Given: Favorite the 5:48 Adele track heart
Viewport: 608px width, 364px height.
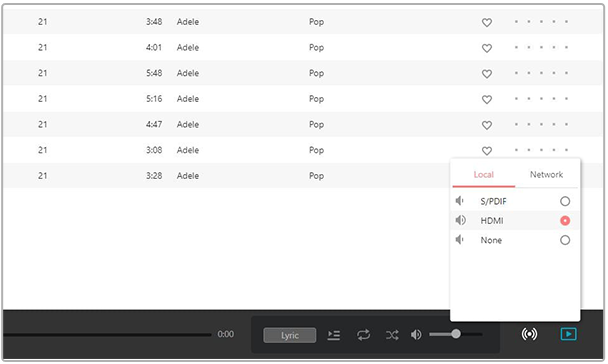Looking at the screenshot, I should click(x=487, y=74).
